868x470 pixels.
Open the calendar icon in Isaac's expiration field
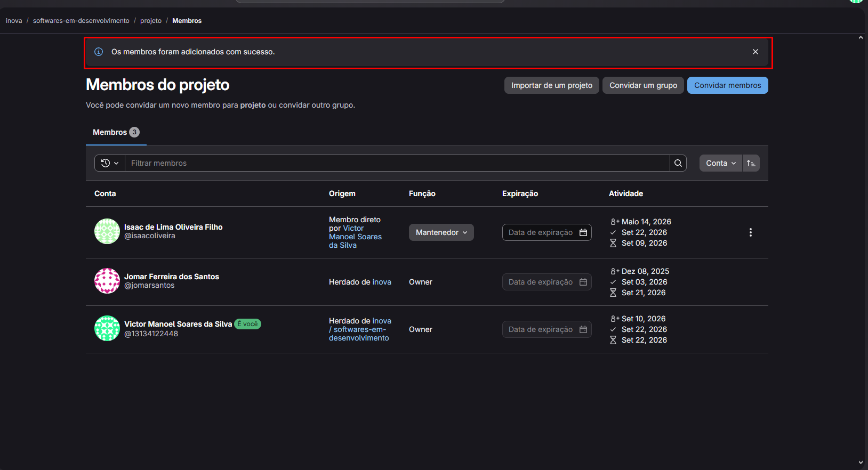click(x=583, y=232)
